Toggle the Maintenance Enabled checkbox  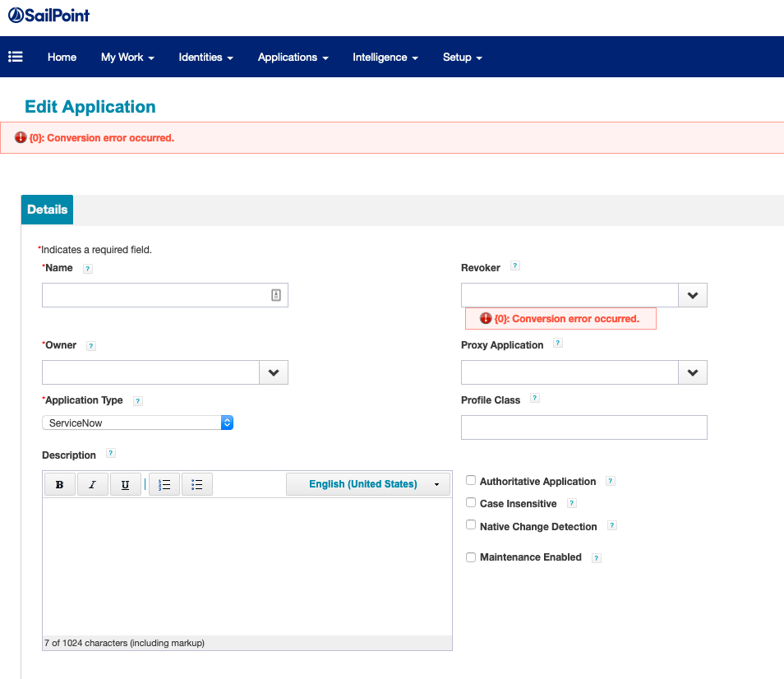[x=471, y=557]
